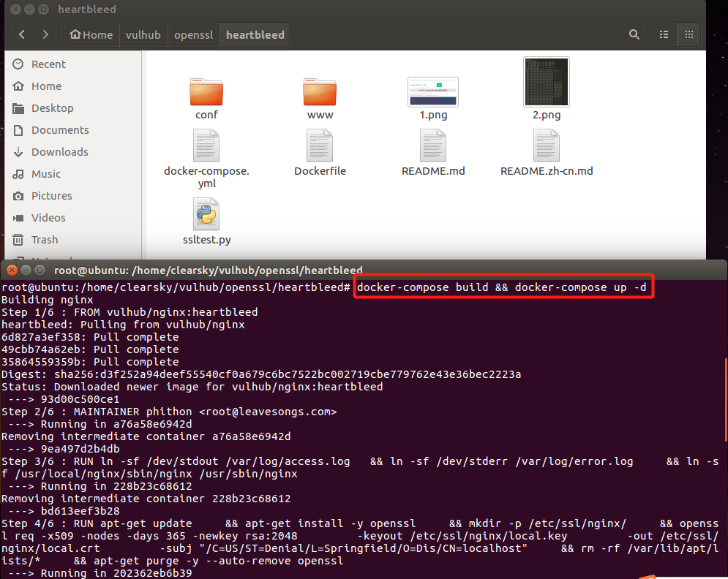Click the "conf" folder name label
728x579 pixels.
(206, 115)
